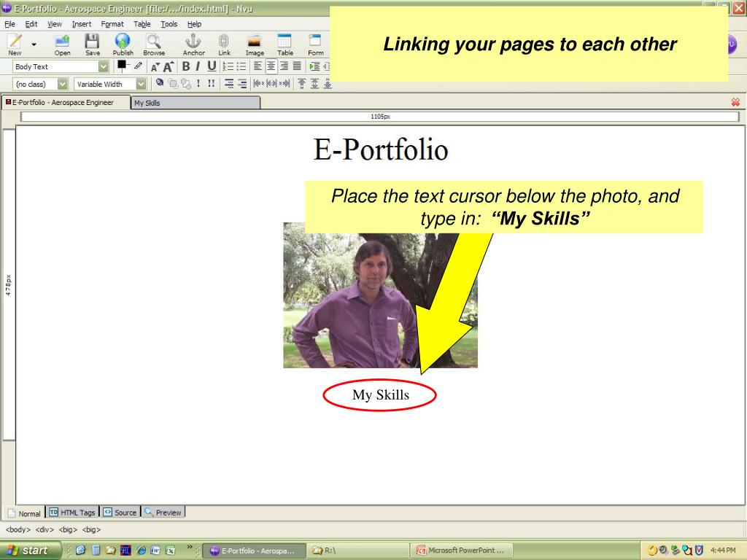
Task: Publish the site with the Publish globe
Action: pos(123,44)
